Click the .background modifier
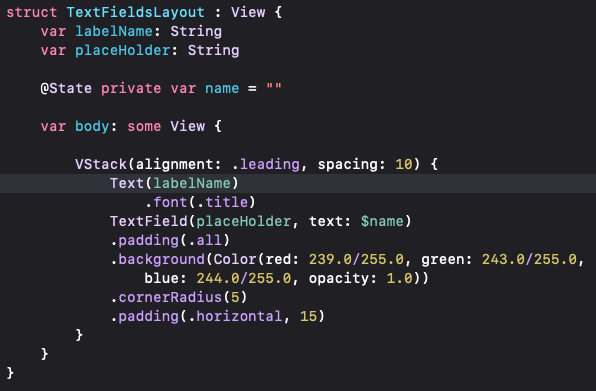 coord(157,260)
